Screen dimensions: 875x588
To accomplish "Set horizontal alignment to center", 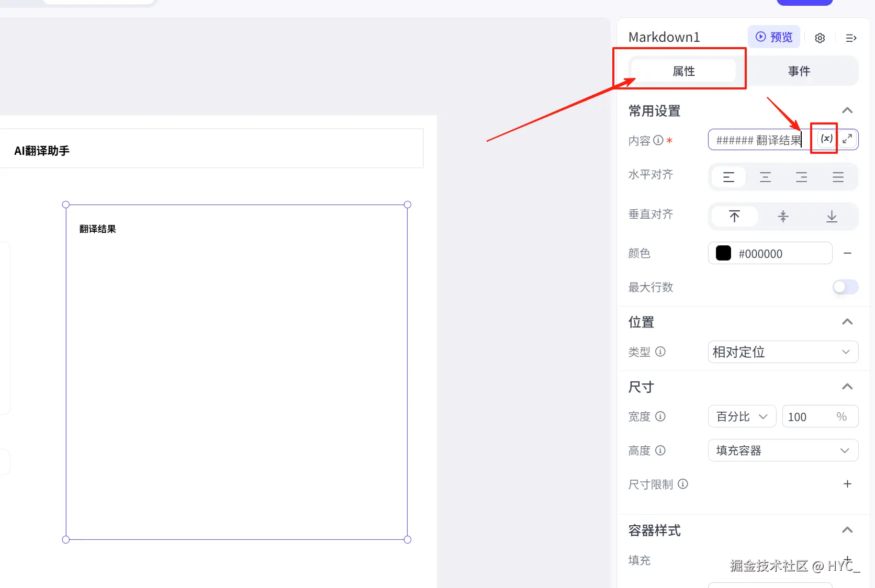I will [x=765, y=177].
